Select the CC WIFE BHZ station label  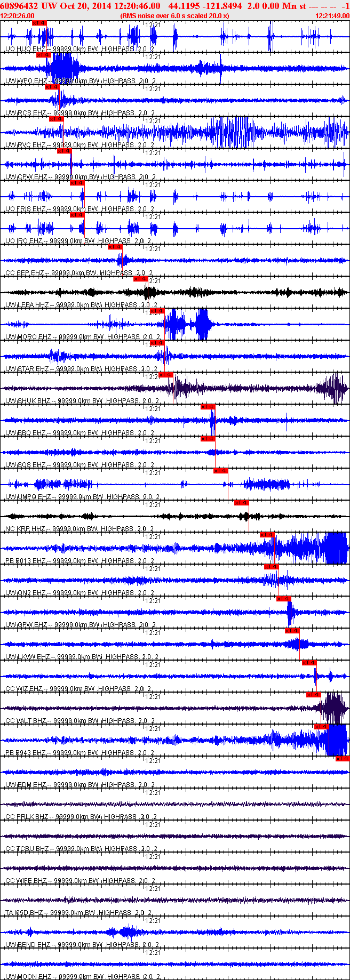pyautogui.click(x=26, y=881)
